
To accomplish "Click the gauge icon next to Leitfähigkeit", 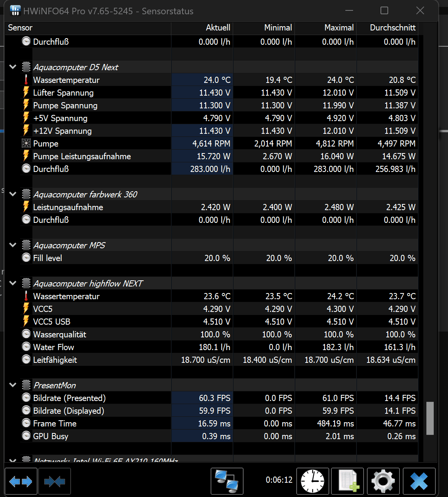I will point(26,360).
